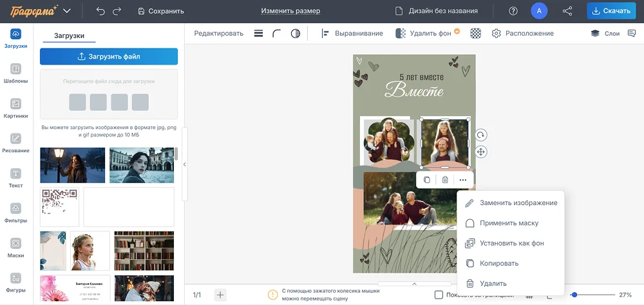The height and width of the screenshot is (305, 644).
Task: Select the Рисование drawing tool
Action: click(x=15, y=143)
